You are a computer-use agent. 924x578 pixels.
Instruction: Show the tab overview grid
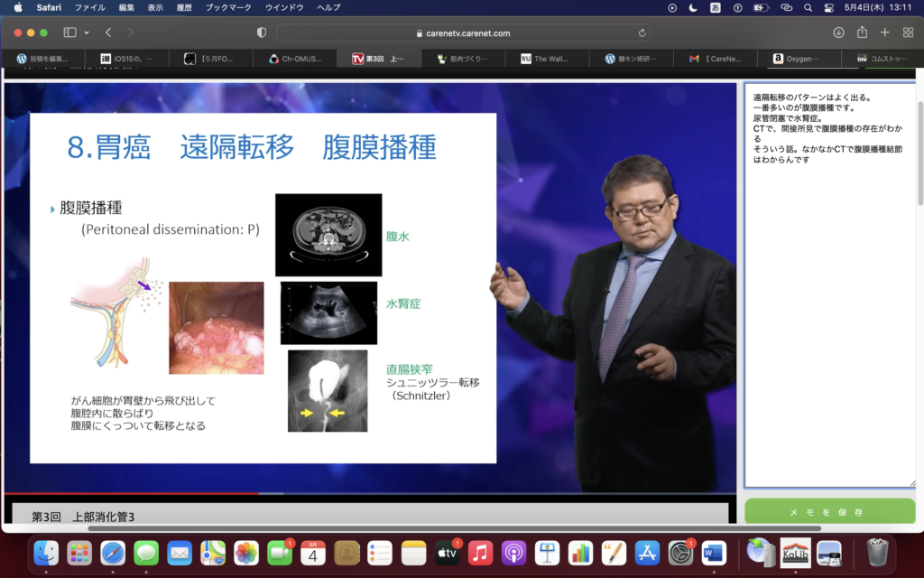point(908,33)
